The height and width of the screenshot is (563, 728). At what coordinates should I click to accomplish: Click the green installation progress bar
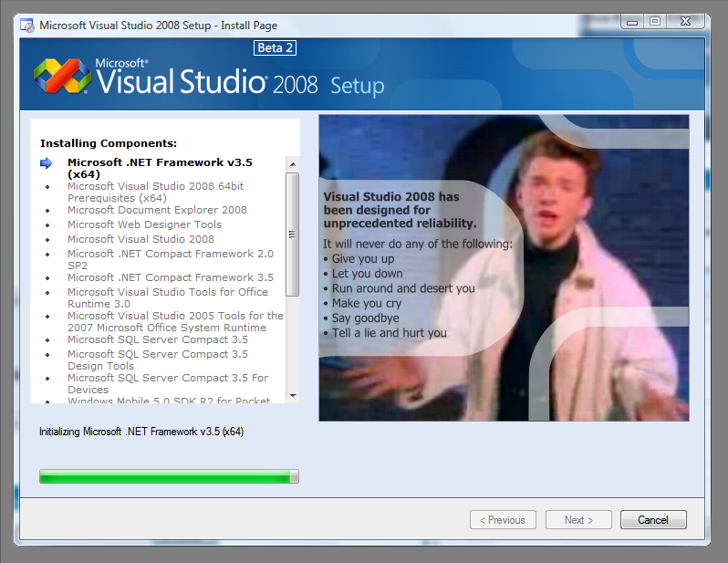(169, 476)
